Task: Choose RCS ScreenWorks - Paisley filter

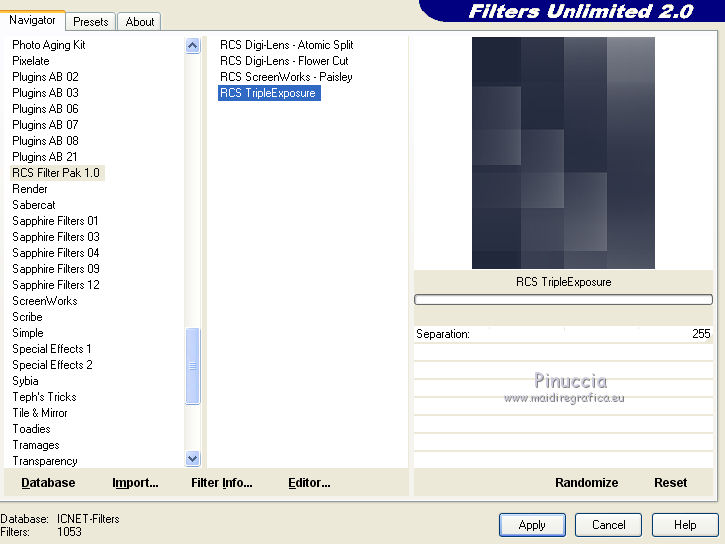Action: point(286,77)
